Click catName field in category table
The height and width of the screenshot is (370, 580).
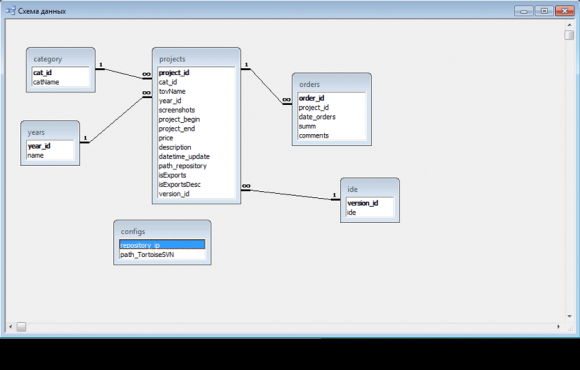click(61, 82)
